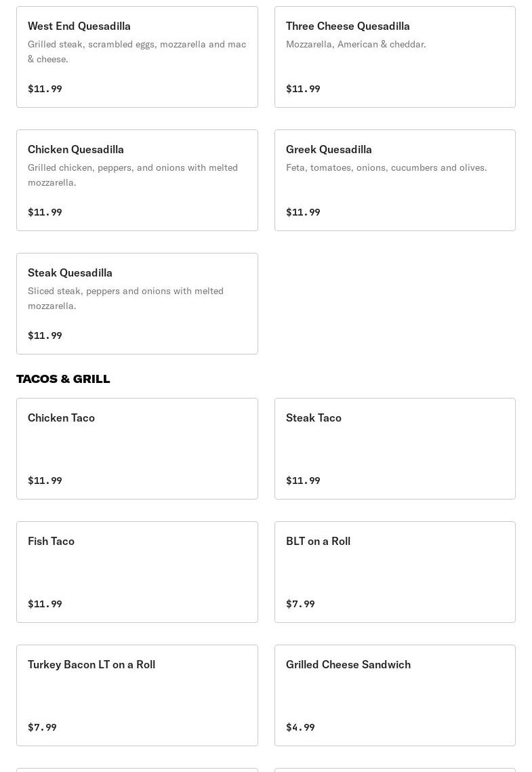Choose the Chicken Quesadilla card
Screen dimensions: 532x772
(137, 180)
